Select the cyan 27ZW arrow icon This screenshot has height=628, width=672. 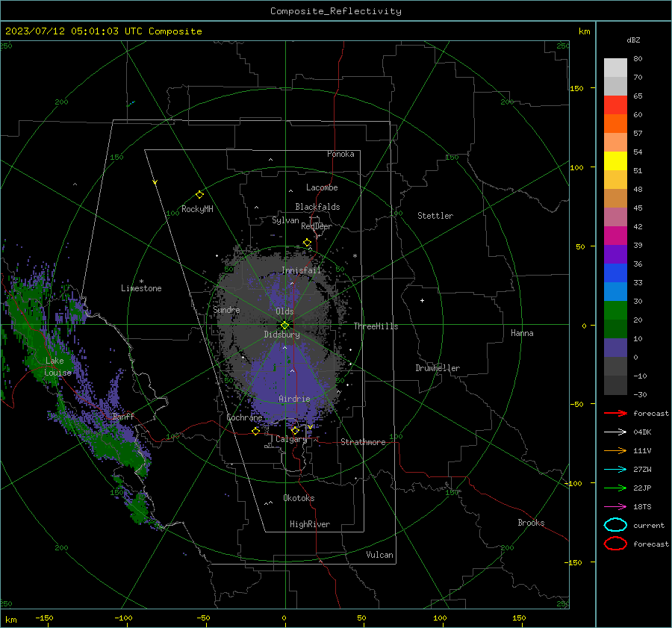pyautogui.click(x=615, y=469)
